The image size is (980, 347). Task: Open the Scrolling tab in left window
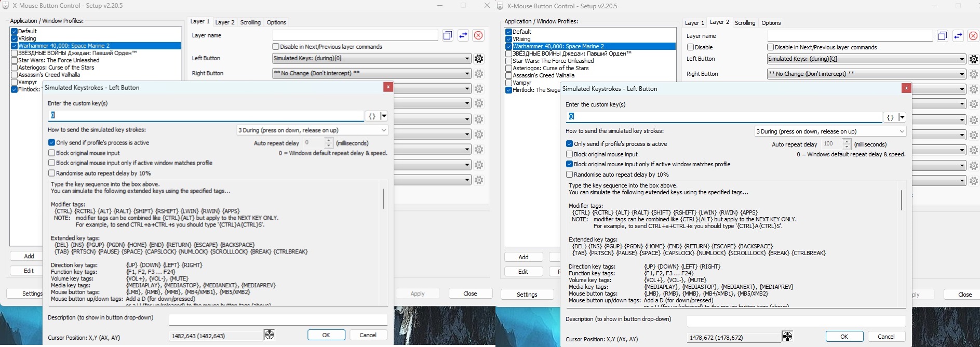click(250, 22)
